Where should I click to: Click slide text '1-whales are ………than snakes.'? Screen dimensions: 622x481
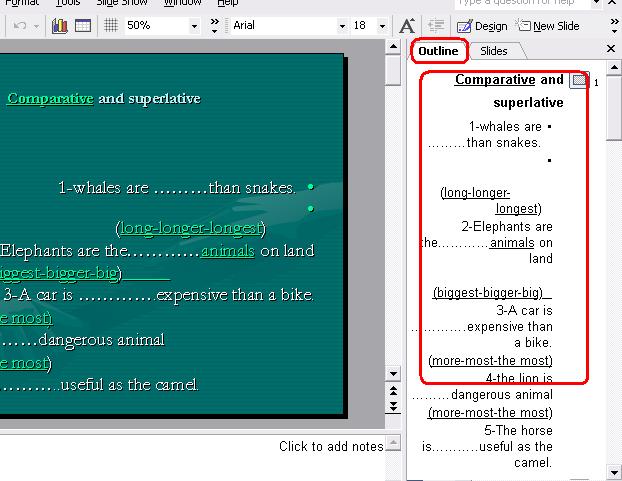point(177,188)
